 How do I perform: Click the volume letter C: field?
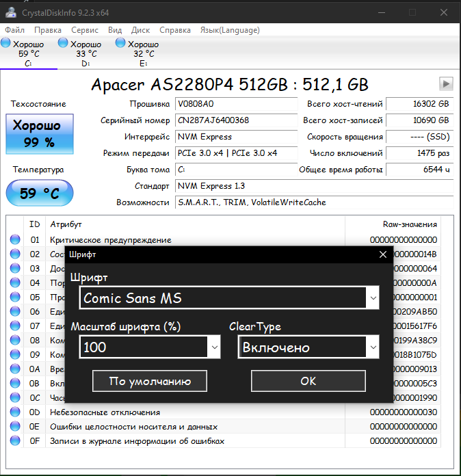236,170
